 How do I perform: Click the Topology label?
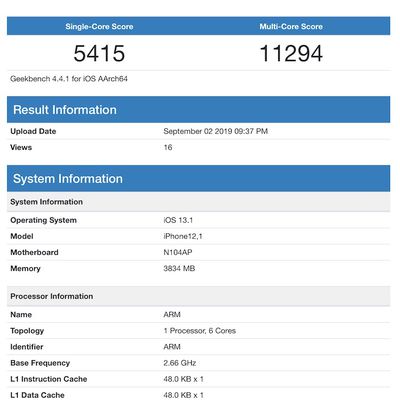pos(27,331)
